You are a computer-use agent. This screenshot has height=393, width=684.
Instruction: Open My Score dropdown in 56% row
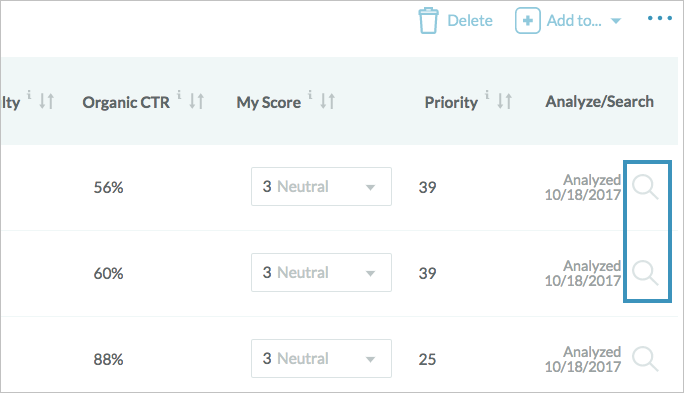pyautogui.click(x=321, y=187)
